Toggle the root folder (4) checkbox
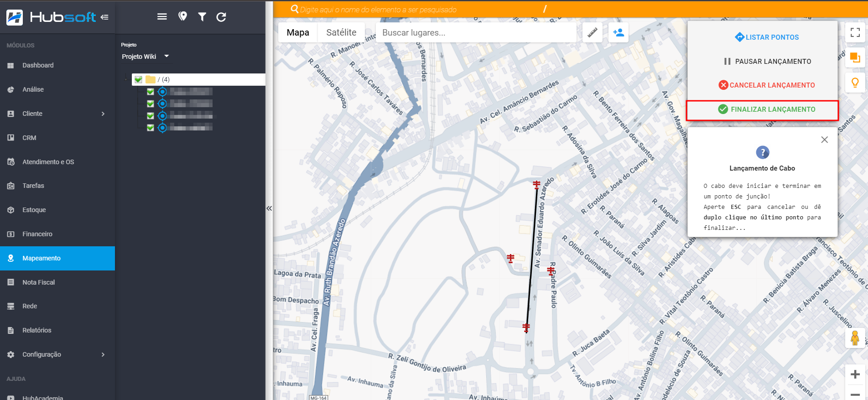 [x=138, y=79]
